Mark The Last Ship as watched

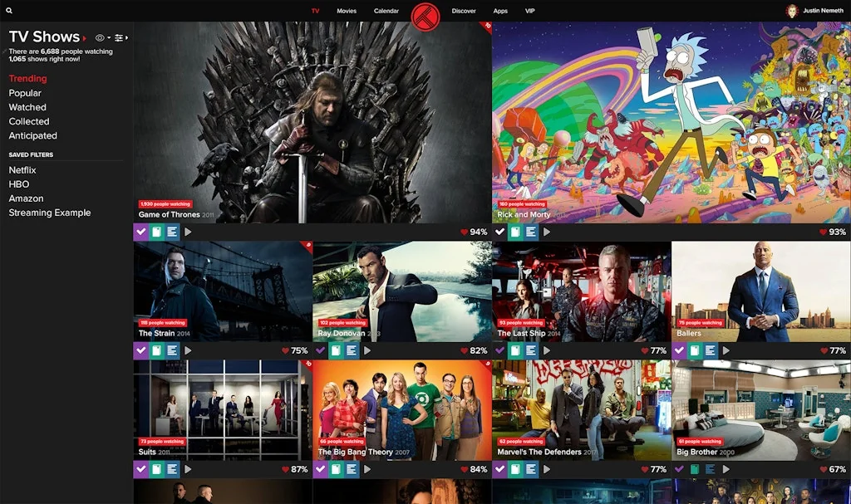pyautogui.click(x=499, y=350)
